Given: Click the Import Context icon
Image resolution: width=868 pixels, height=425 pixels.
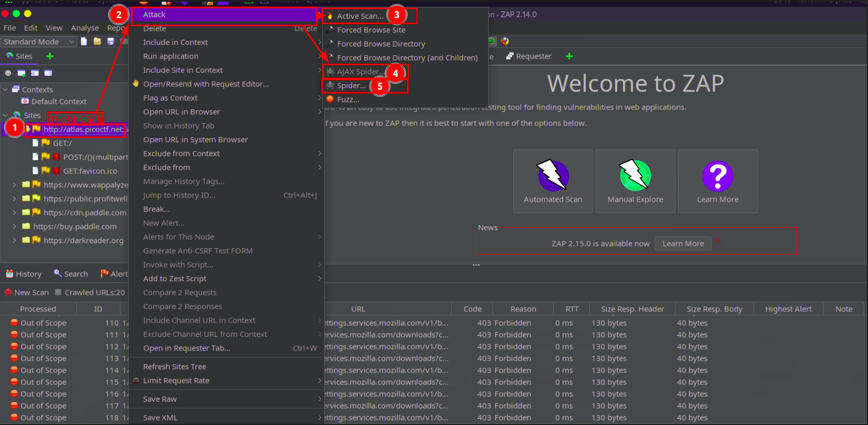Looking at the screenshot, I should tap(35, 73).
